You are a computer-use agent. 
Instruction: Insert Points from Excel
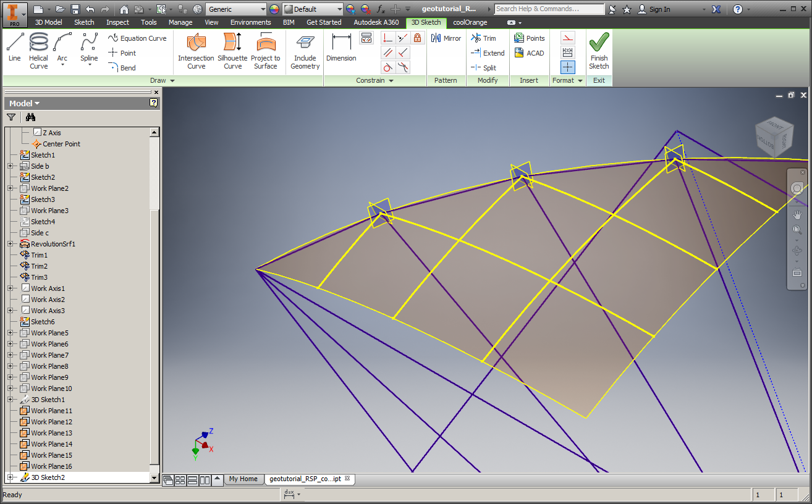coord(529,38)
